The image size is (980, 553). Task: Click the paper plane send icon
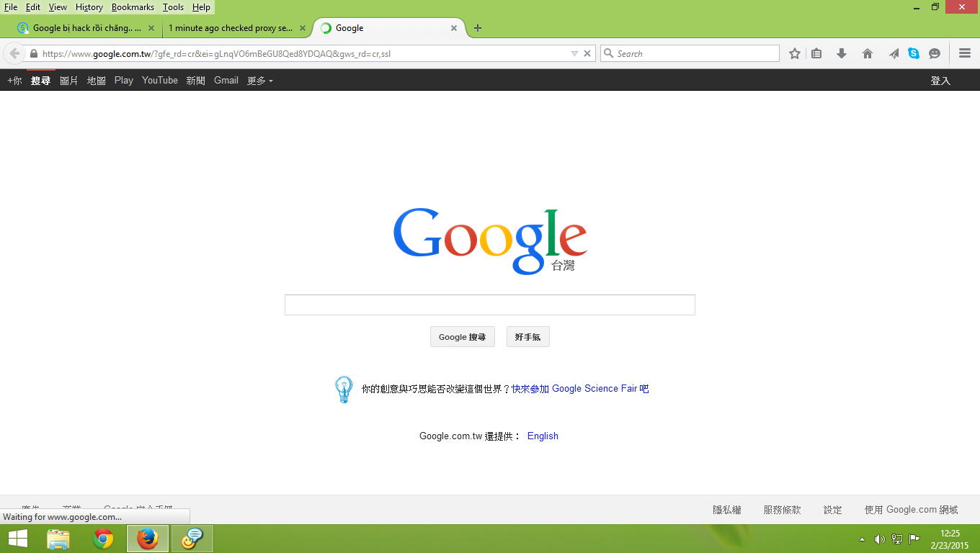(x=894, y=53)
